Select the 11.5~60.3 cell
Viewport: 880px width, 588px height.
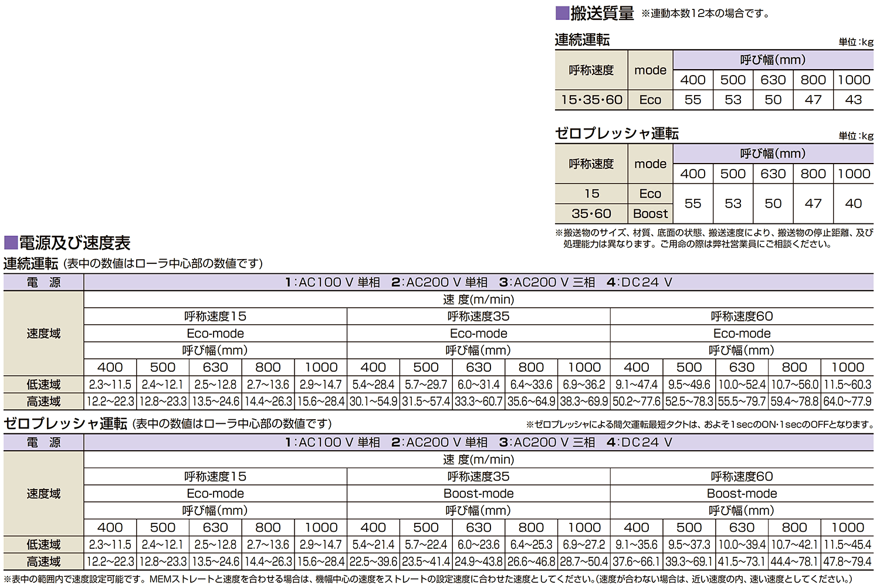pos(848,385)
